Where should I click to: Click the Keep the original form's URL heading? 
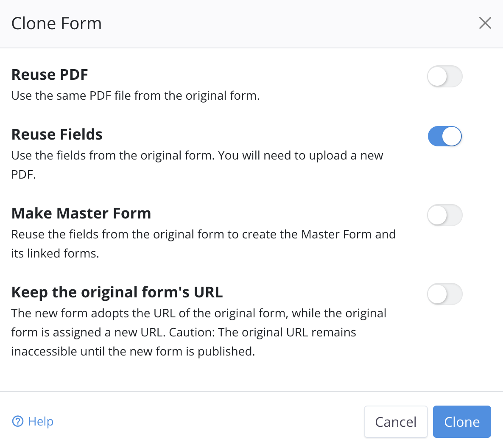(117, 292)
